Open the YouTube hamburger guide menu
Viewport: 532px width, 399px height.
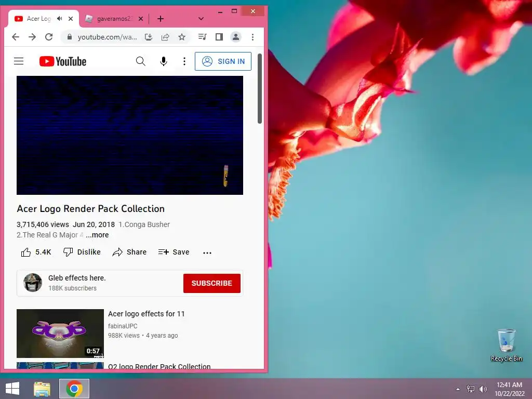click(19, 61)
